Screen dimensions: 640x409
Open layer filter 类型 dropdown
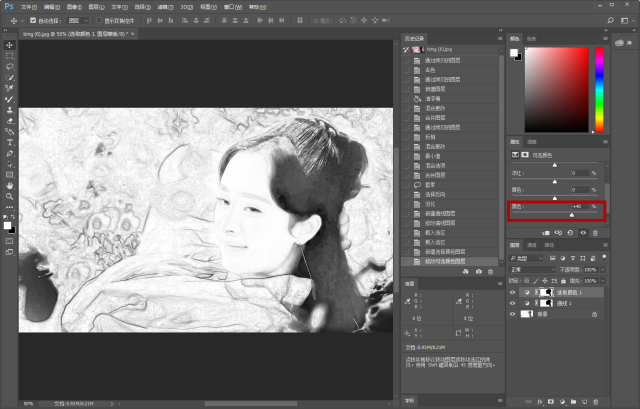(x=526, y=258)
